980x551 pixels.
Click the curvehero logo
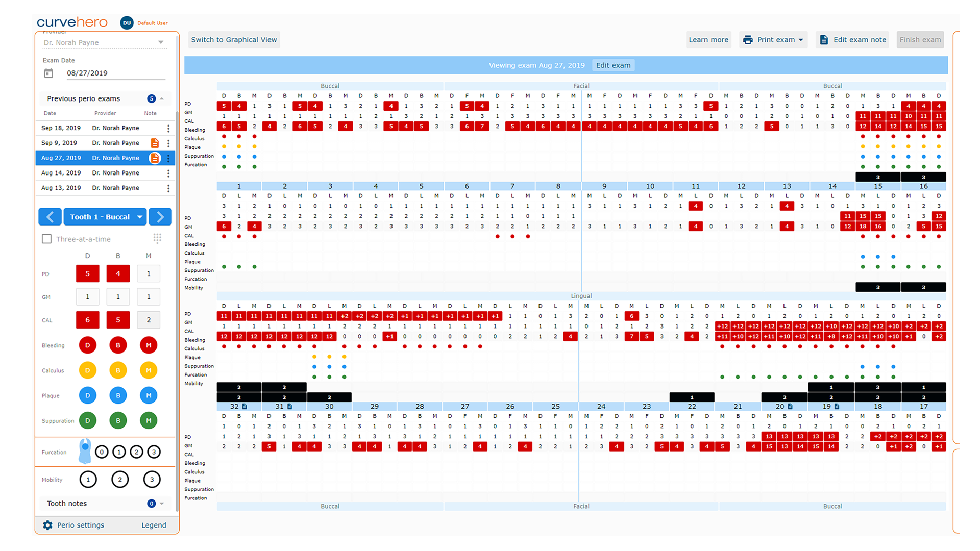pyautogui.click(x=72, y=22)
